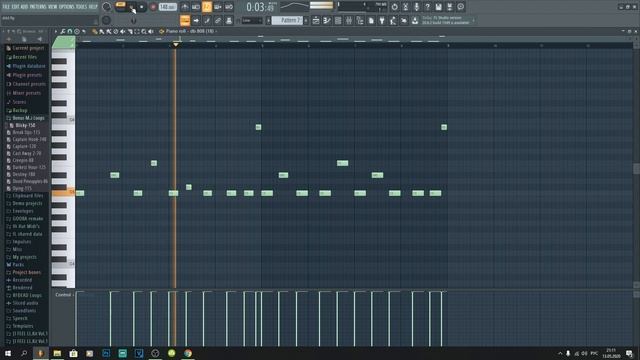Viewport: 640px width, 360px height.
Task: Open the ADD menu
Action: click(24, 7)
